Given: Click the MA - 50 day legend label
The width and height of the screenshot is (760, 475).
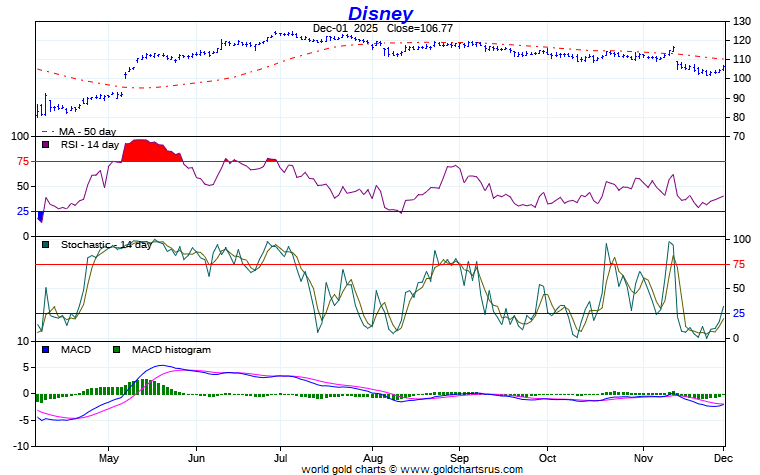Looking at the screenshot, I should [87, 131].
